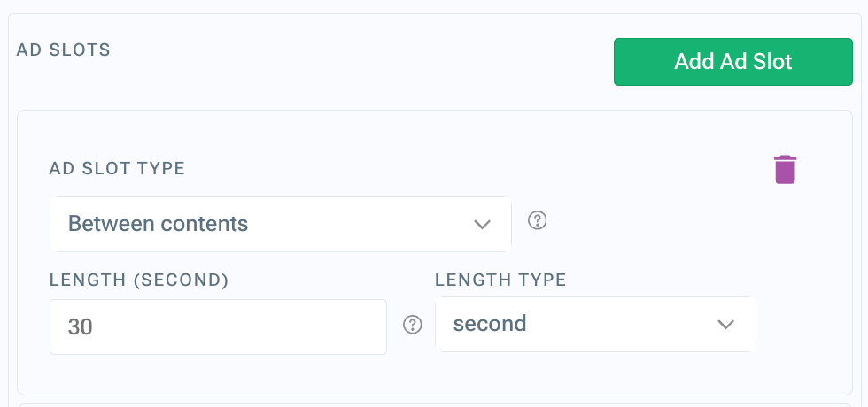Open help icon next to Length field

pyautogui.click(x=412, y=325)
